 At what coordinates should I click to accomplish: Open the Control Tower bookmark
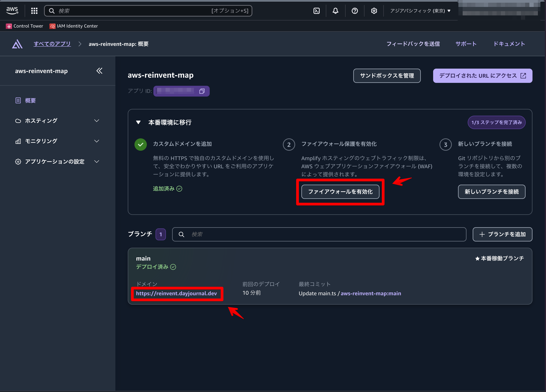25,26
